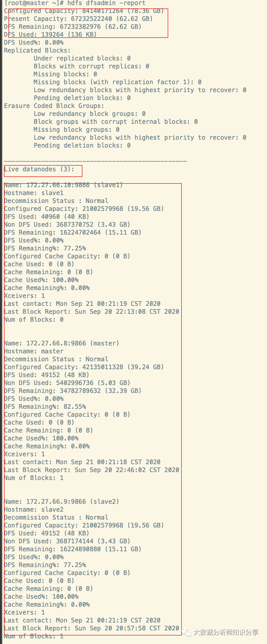The height and width of the screenshot is (644, 267).
Task: Click the DFS Used 136 KB line
Action: point(50,34)
